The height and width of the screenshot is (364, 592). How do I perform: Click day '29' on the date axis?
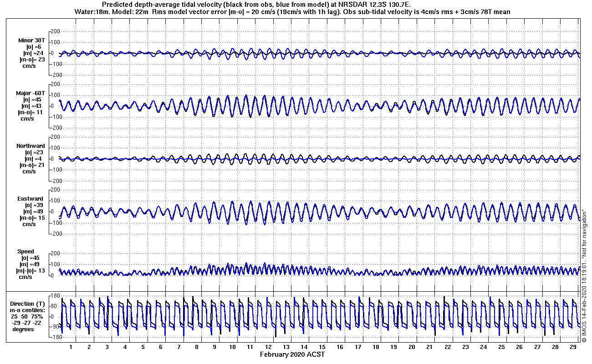(573, 347)
